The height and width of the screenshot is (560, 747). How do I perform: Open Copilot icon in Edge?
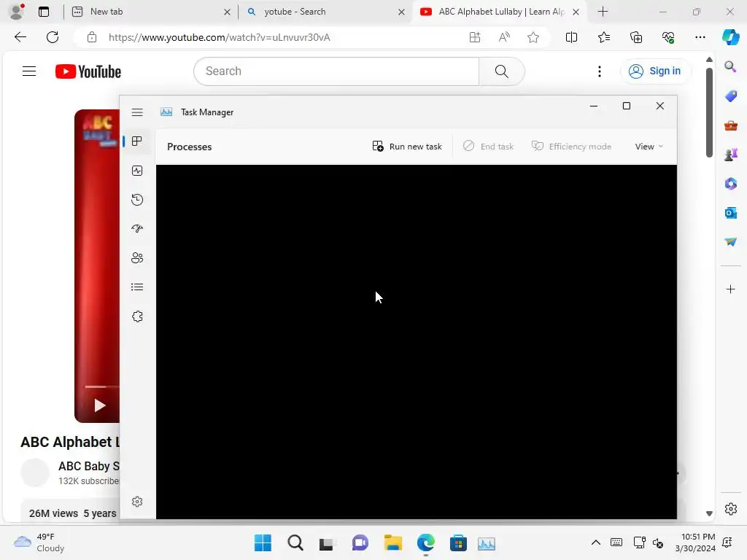tap(730, 37)
